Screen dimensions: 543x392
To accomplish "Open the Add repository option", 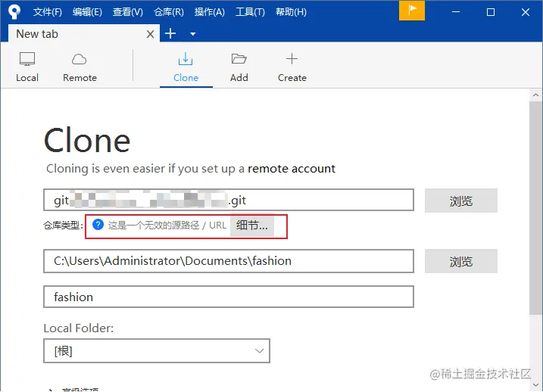I will tap(239, 67).
